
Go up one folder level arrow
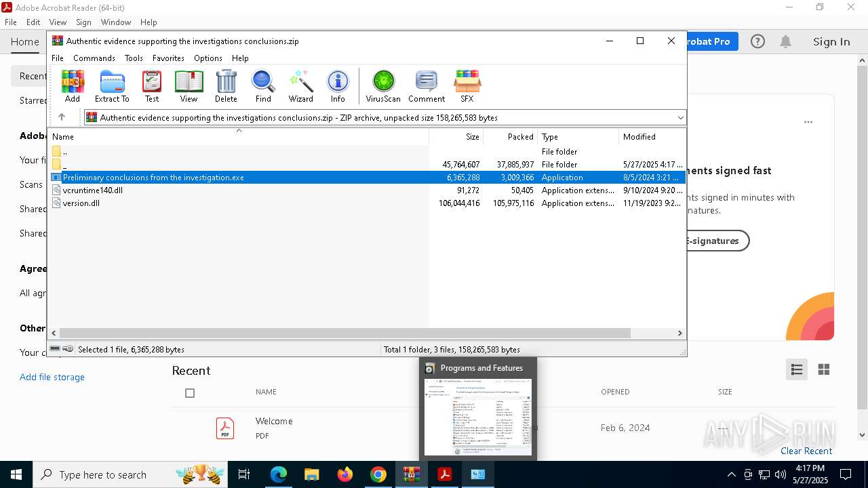click(62, 117)
